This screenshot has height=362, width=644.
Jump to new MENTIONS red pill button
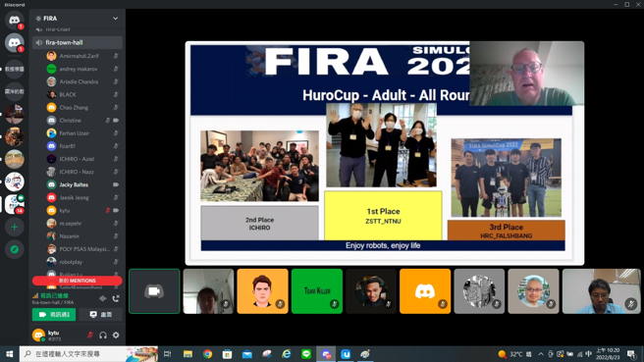click(x=78, y=281)
